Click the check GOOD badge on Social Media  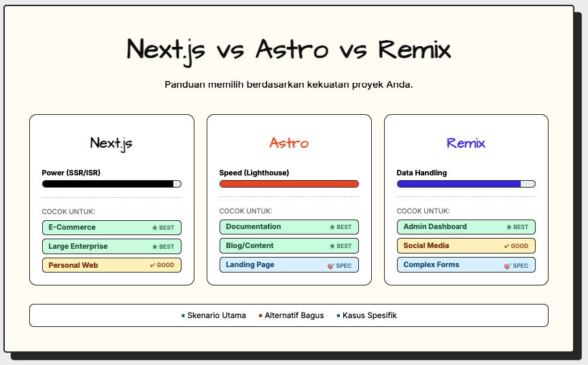[x=516, y=246]
